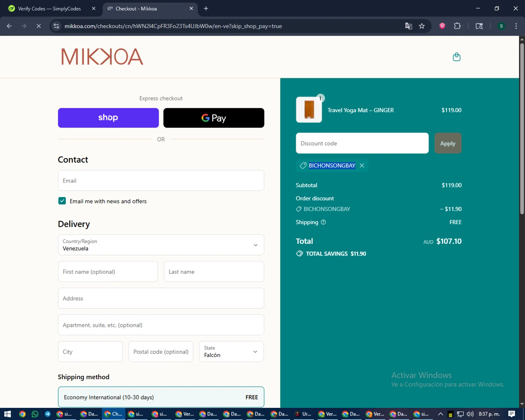Open the volume speaker tray icon
This screenshot has height=420, width=525.
click(470, 414)
